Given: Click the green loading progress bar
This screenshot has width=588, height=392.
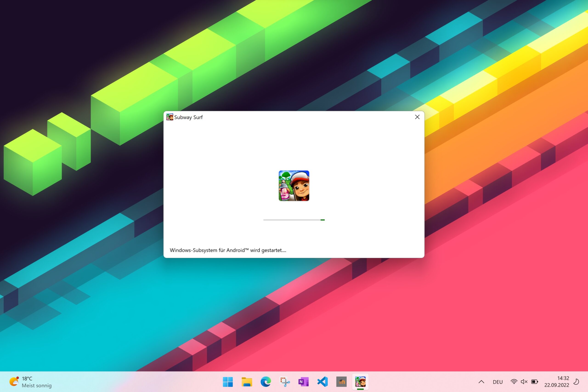Looking at the screenshot, I should pos(294,220).
